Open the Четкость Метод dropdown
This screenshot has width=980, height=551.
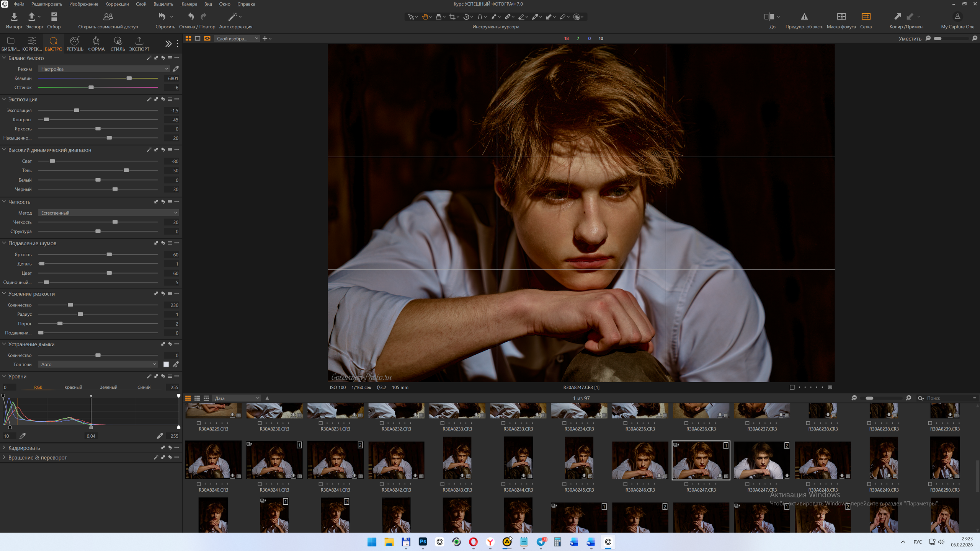109,213
